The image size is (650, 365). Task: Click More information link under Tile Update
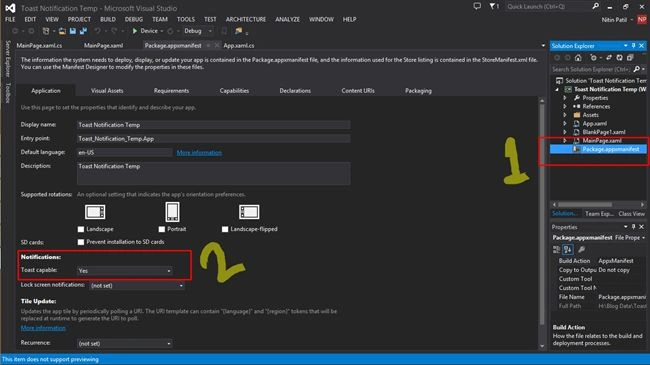(43, 328)
